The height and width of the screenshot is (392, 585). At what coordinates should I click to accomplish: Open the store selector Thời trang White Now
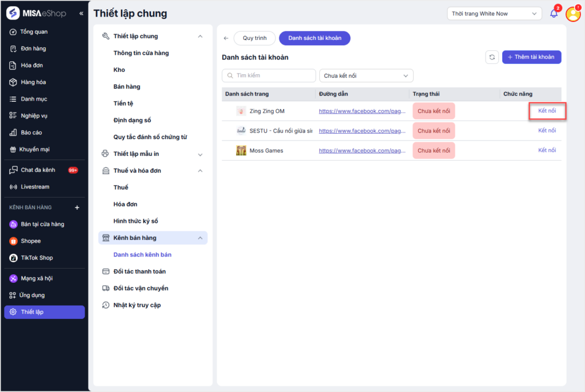(494, 14)
